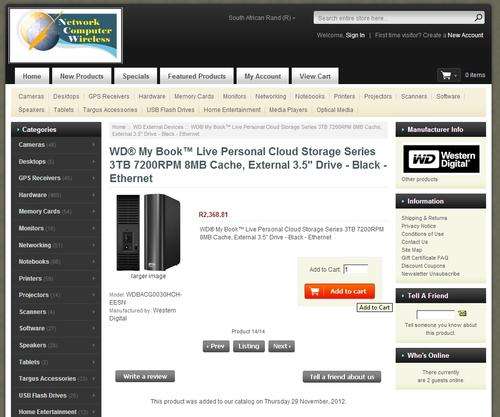Expand the cart dropdown arrow
500x417 pixels.
coord(456,76)
